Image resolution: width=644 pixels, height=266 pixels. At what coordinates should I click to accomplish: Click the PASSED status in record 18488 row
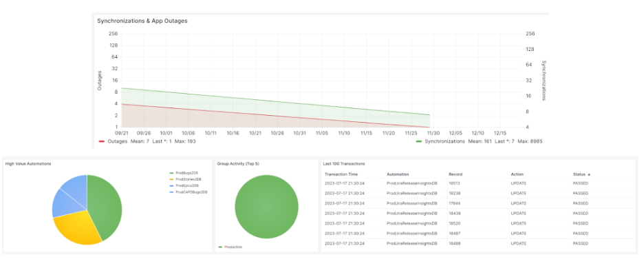click(x=580, y=243)
